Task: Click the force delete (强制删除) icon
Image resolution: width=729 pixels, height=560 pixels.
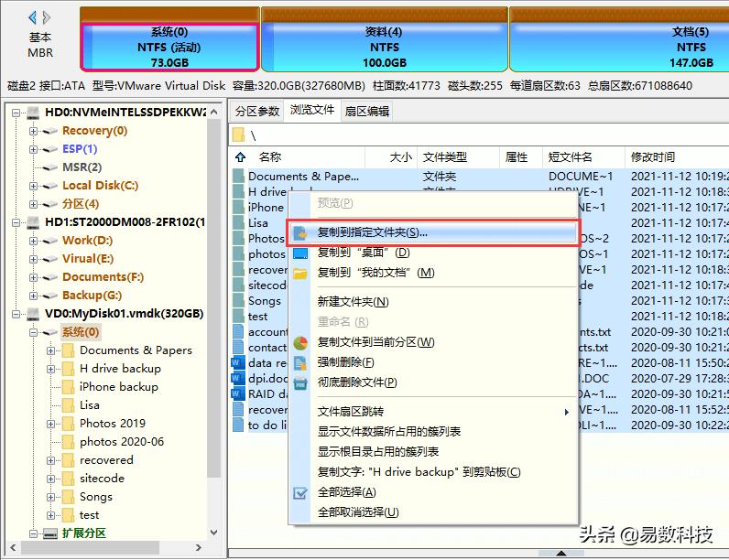Action: point(300,362)
